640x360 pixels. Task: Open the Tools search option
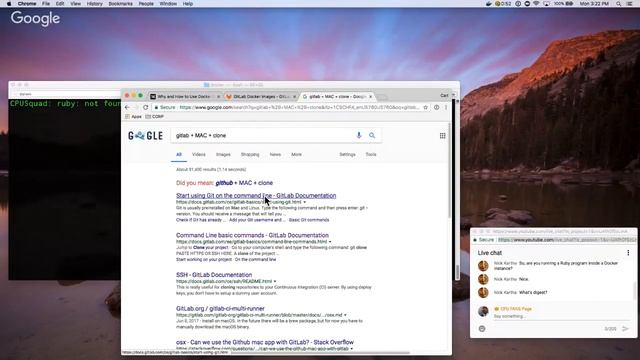click(x=371, y=155)
